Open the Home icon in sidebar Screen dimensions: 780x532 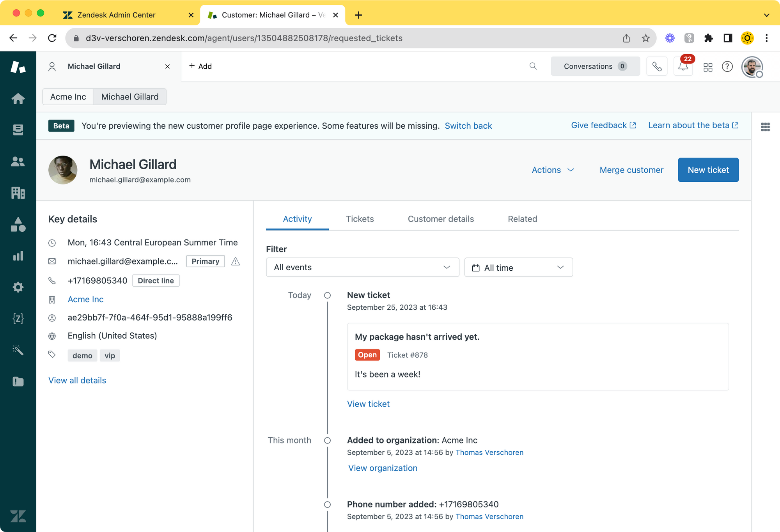point(18,99)
